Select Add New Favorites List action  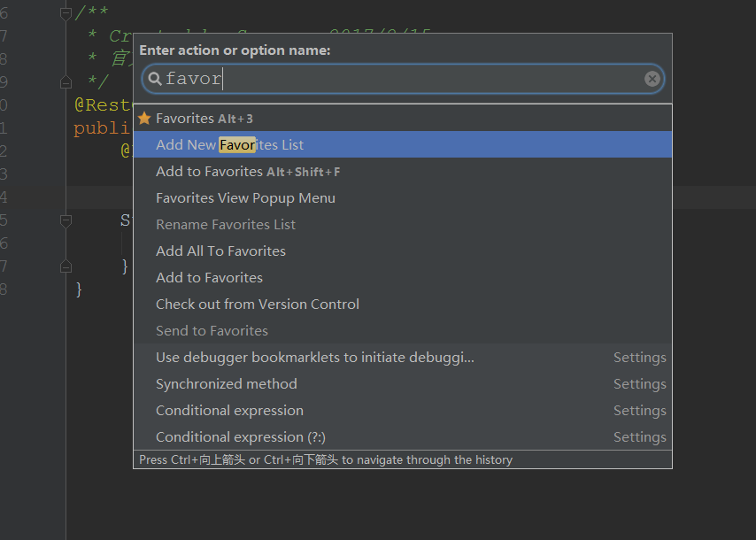[x=230, y=144]
